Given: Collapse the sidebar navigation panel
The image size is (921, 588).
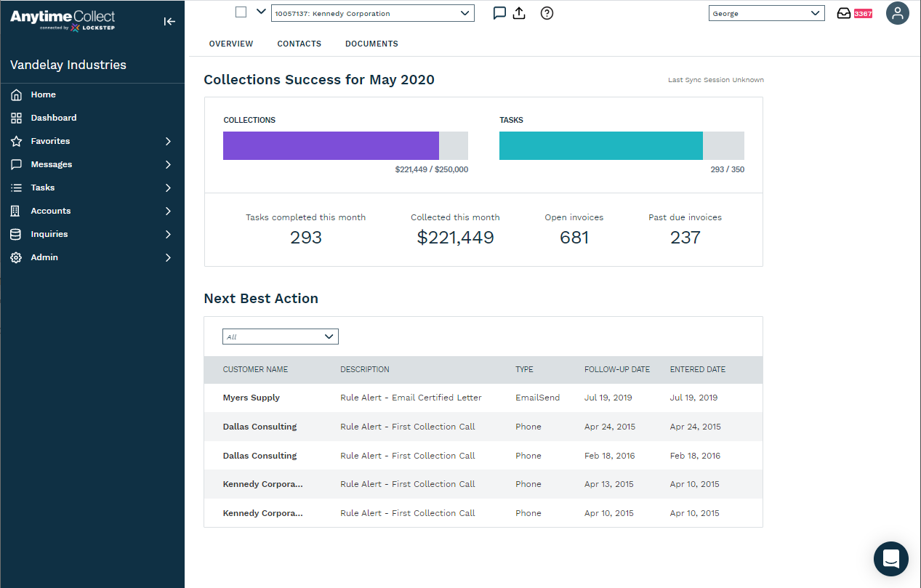Looking at the screenshot, I should click(x=169, y=21).
